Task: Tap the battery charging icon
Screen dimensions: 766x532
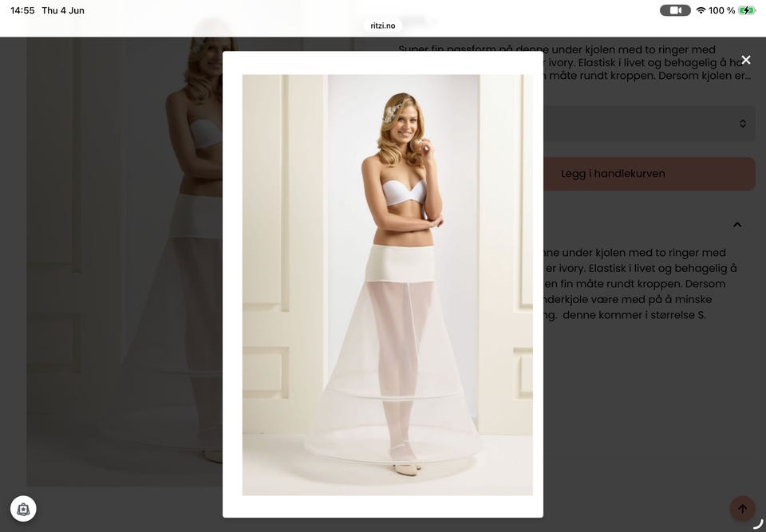Action: coord(747,10)
